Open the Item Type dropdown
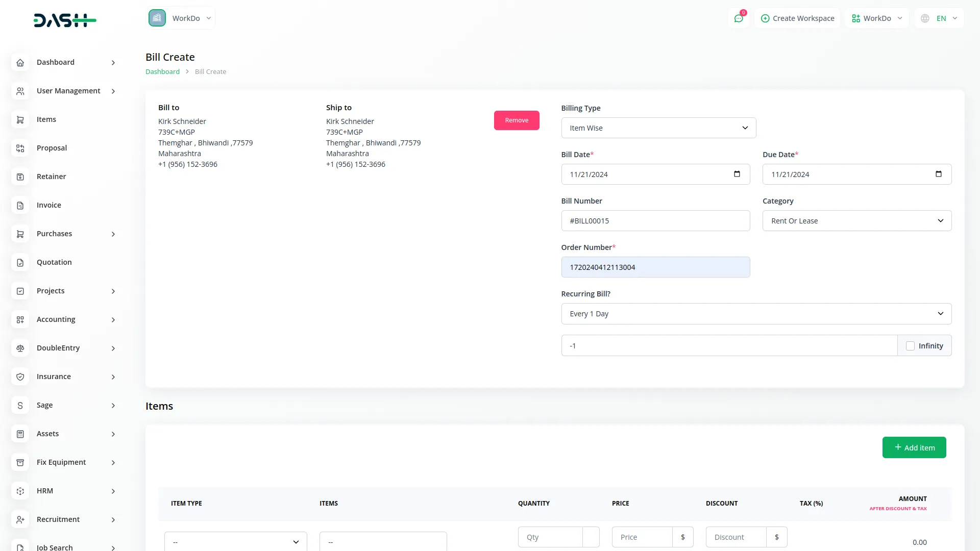 click(x=235, y=542)
